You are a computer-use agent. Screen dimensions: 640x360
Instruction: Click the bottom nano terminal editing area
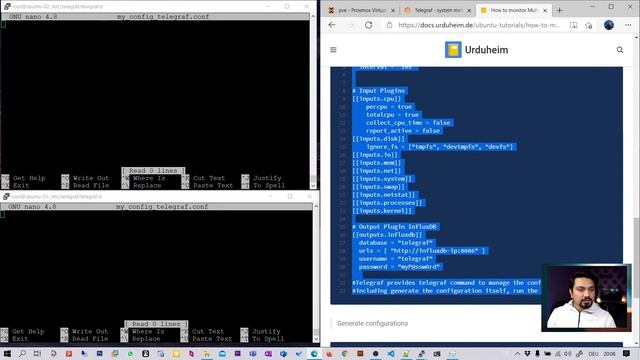156,265
